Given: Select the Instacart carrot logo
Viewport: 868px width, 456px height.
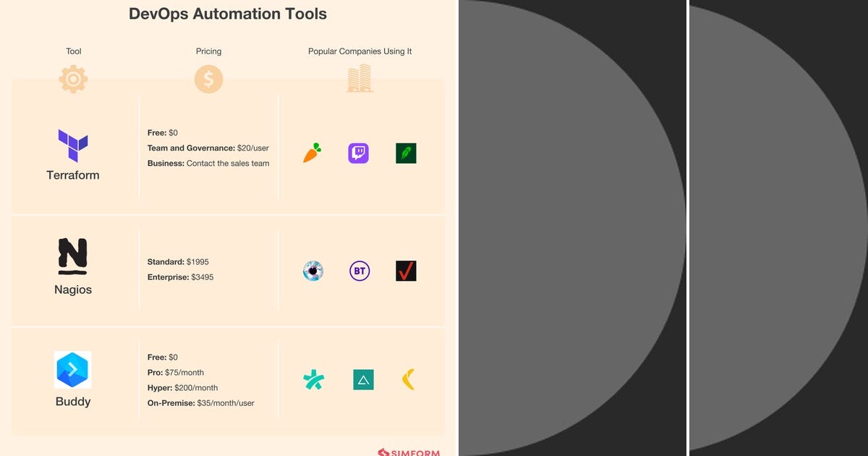Looking at the screenshot, I should tap(311, 153).
